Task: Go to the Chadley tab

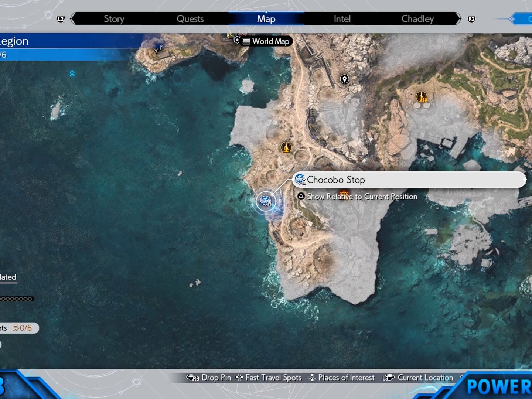Action: point(417,19)
